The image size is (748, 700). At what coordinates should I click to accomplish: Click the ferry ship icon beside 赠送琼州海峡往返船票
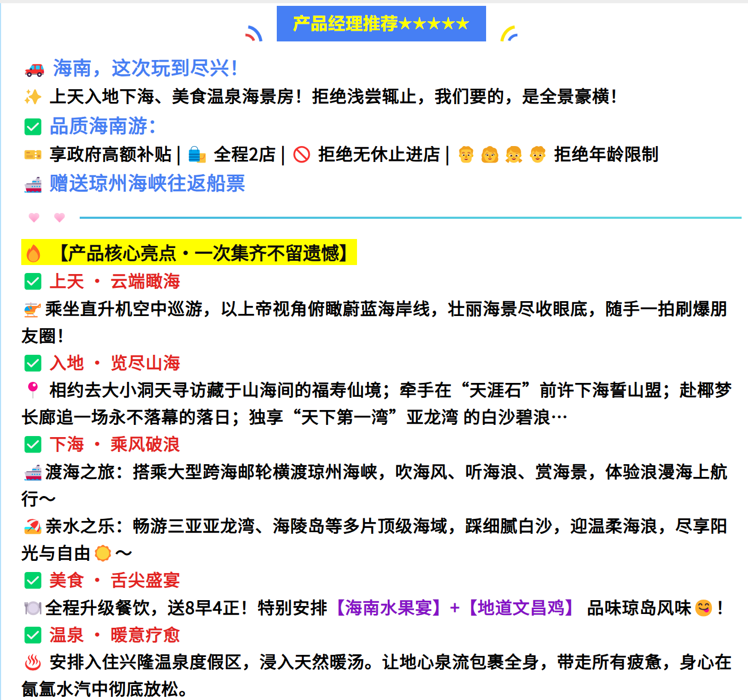(x=33, y=184)
